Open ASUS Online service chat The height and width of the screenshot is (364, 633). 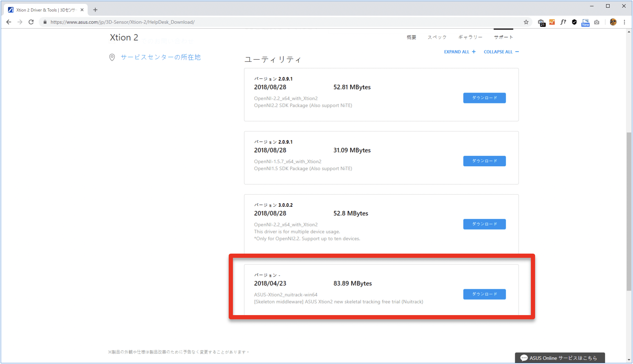[x=560, y=358]
